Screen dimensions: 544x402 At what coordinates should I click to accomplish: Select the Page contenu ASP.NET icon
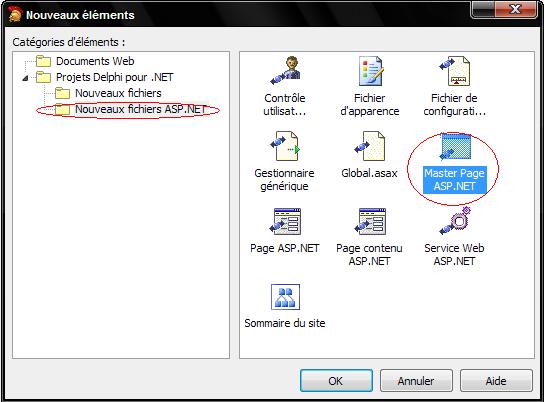[x=370, y=221]
